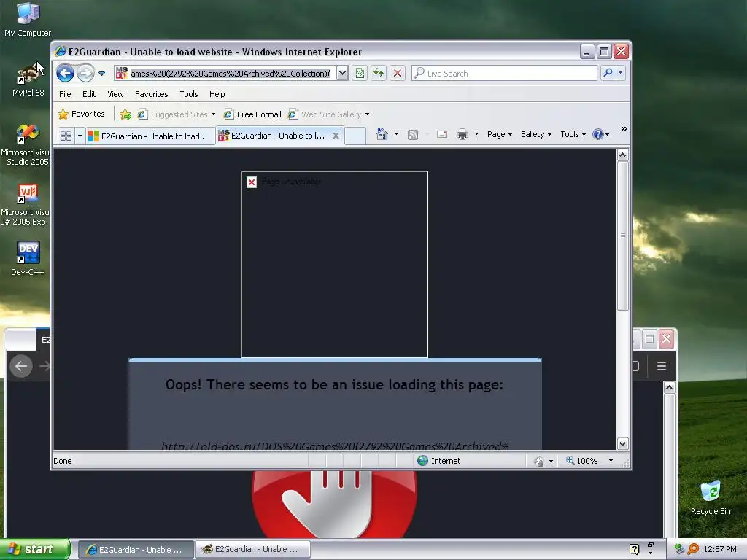Open hamburger menu in background MyPal window
Screen dimensions: 747x560
point(661,366)
